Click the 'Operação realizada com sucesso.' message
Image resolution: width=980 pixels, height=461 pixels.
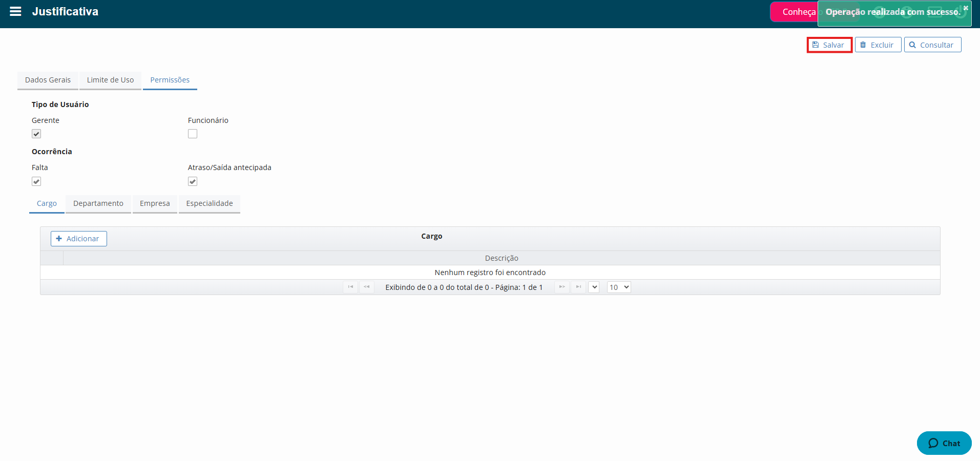[x=893, y=12]
